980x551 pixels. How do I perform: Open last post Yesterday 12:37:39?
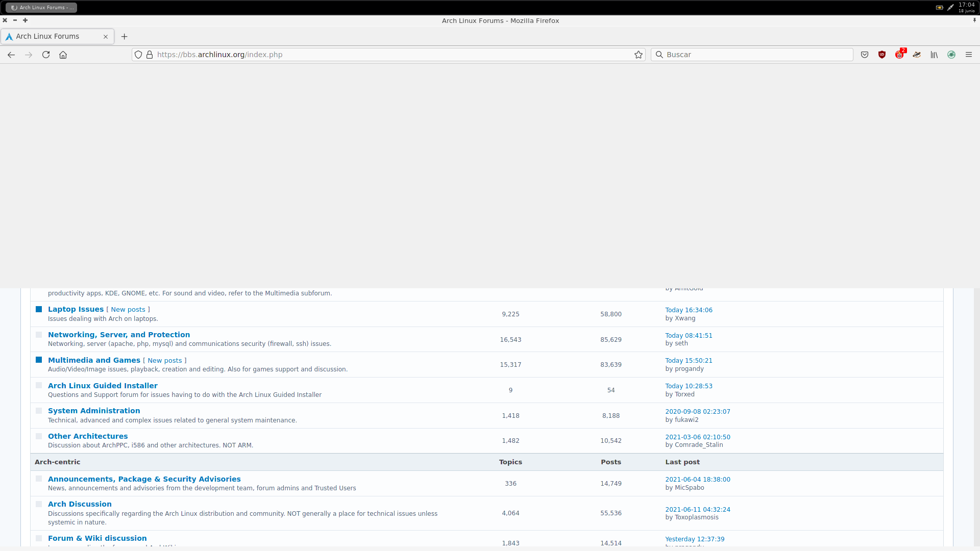695,539
